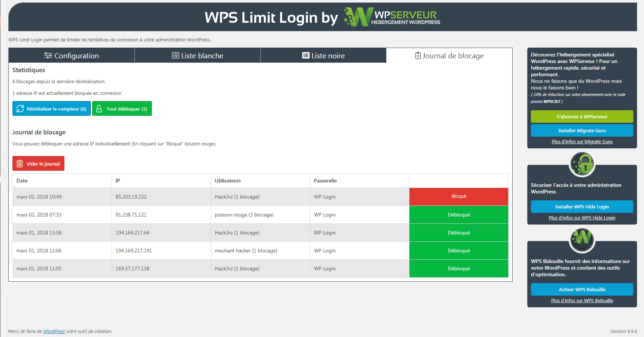Viewport: 644px width, 337px height.
Task: Click the WPServeur logo in header
Action: pos(392,17)
